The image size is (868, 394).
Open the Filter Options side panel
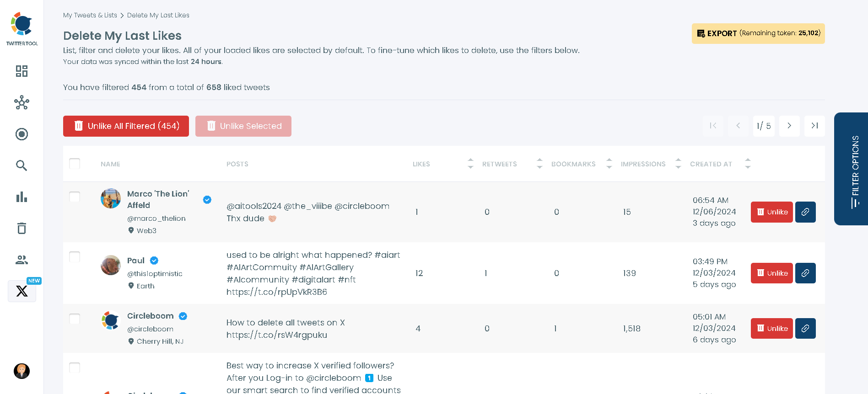tap(851, 169)
